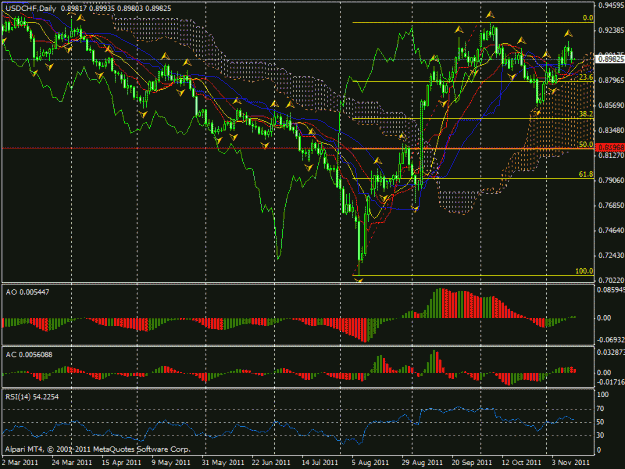The height and width of the screenshot is (469, 625).
Task: Click the 3 Nov 2011 date label
Action: [571, 463]
